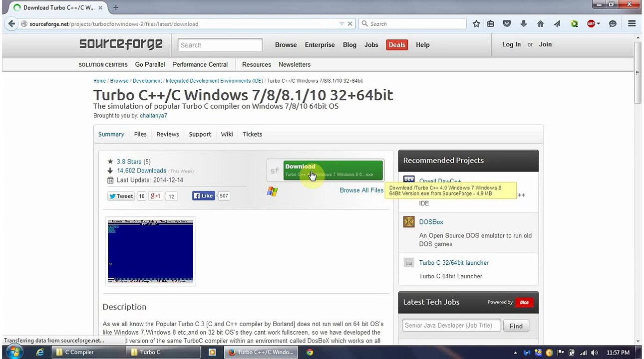Open the Tickets tab
This screenshot has width=644, height=359.
click(x=253, y=134)
